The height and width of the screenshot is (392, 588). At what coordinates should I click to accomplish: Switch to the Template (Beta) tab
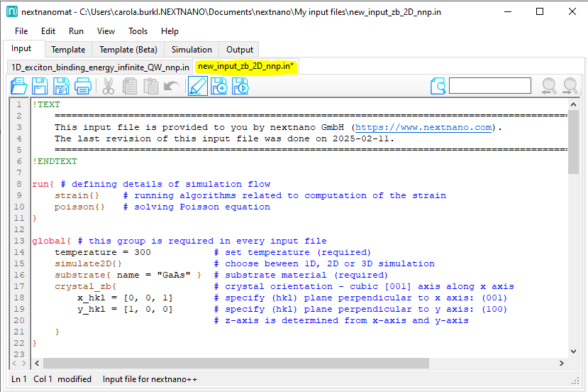pyautogui.click(x=128, y=50)
